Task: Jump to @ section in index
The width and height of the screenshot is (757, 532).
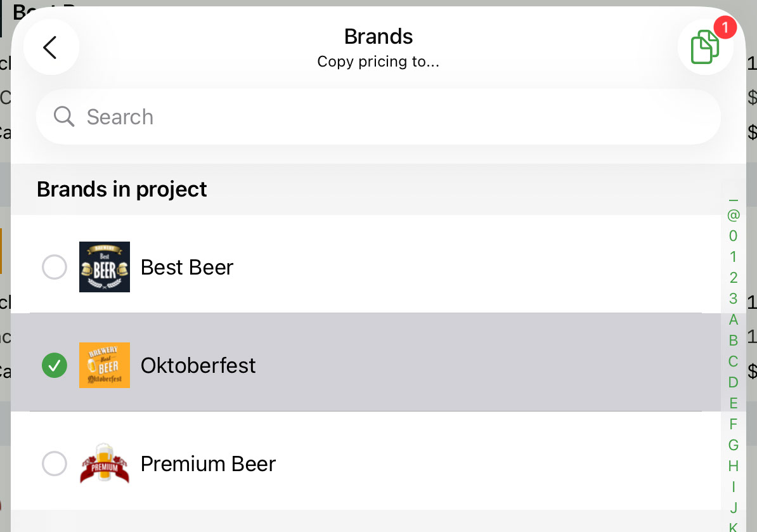Action: click(734, 215)
